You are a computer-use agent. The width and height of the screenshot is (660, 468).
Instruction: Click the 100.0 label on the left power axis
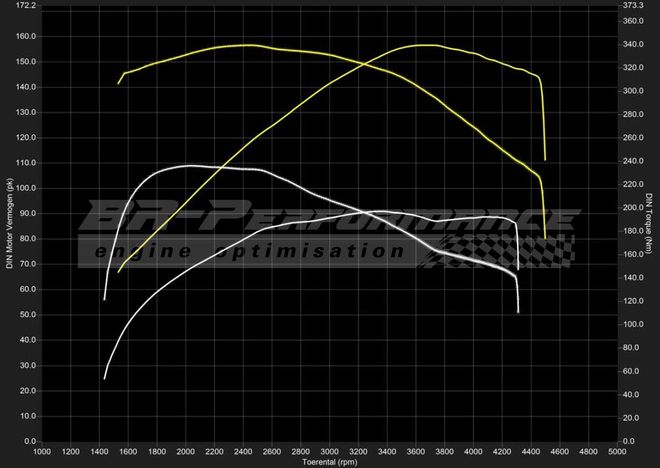point(25,188)
